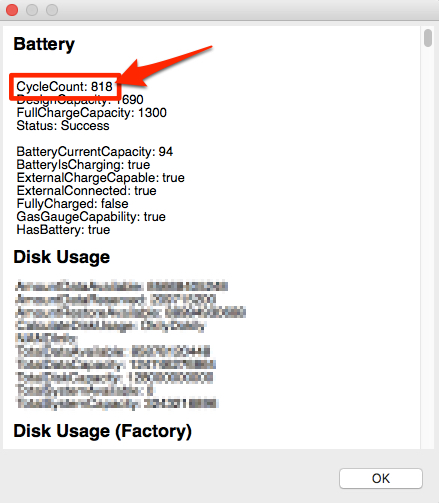The height and width of the screenshot is (503, 439).
Task: Click the HasBattery: true line
Action: [63, 230]
